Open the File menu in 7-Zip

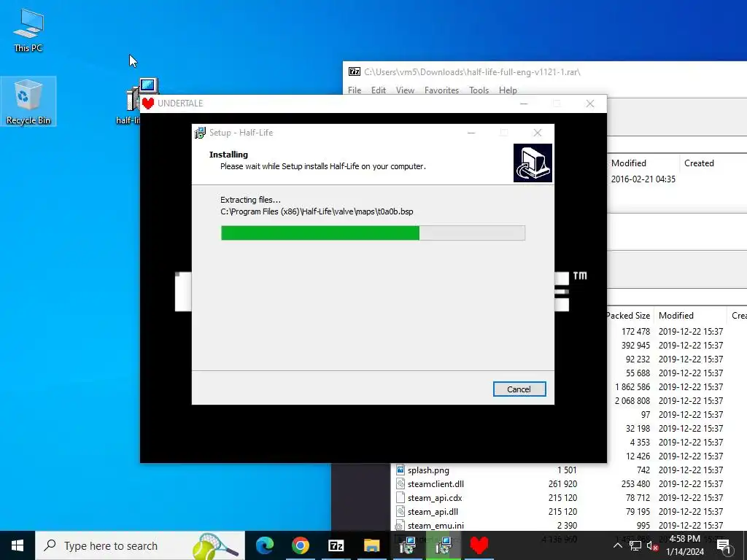(355, 90)
